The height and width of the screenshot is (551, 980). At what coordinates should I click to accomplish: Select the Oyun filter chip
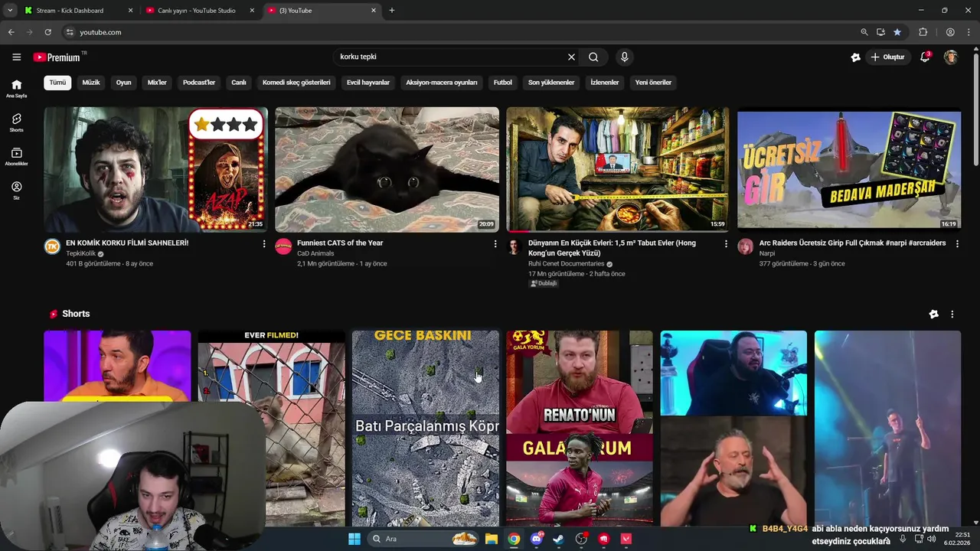point(123,83)
